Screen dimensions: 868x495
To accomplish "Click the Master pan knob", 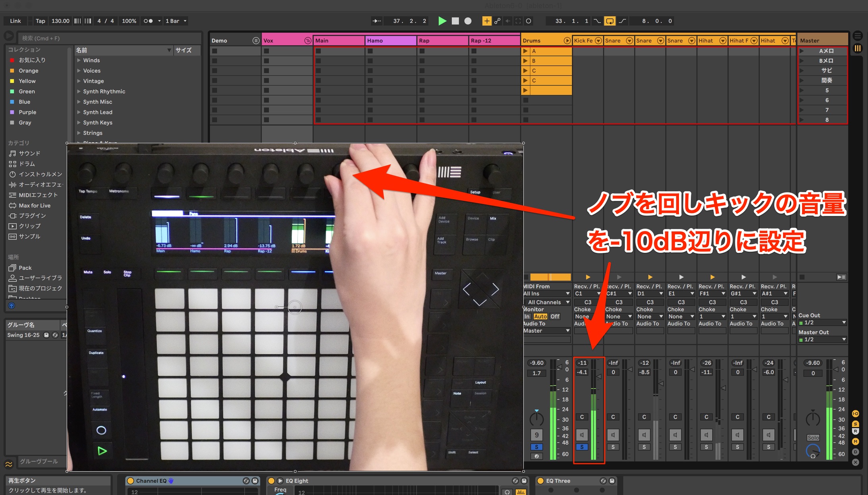I will pos(813,418).
